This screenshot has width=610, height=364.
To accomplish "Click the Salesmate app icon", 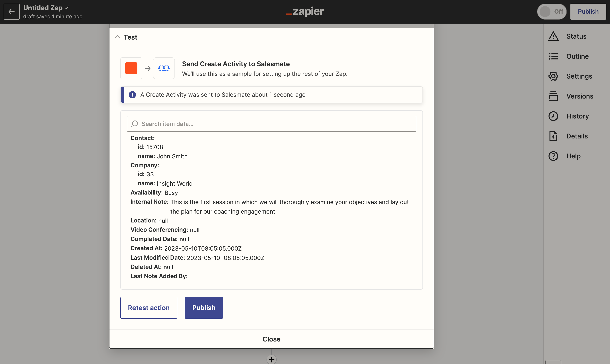I will pos(164,68).
